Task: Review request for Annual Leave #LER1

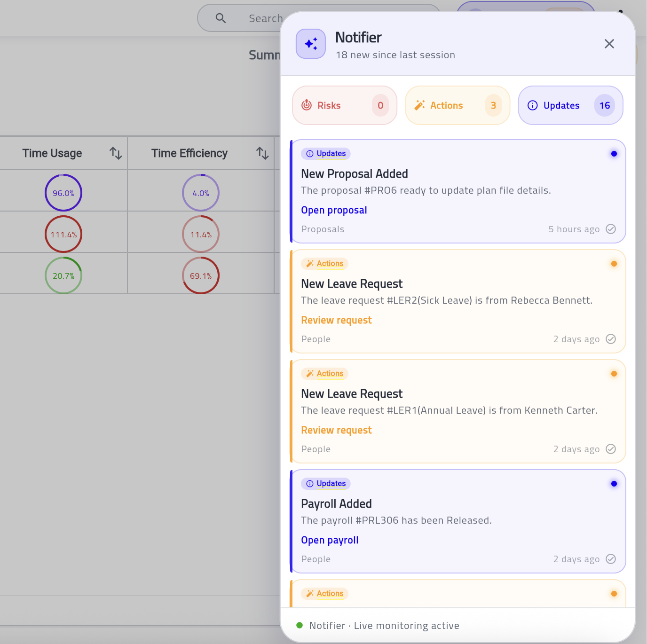Action: pyautogui.click(x=336, y=430)
